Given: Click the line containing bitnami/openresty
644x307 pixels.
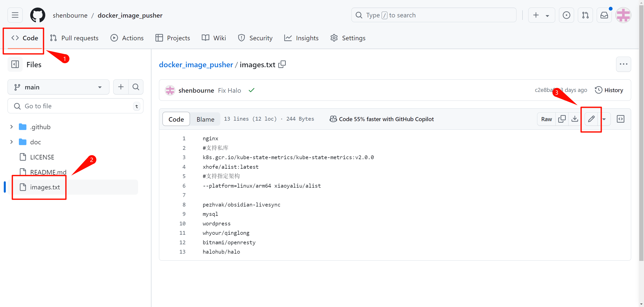Looking at the screenshot, I should [229, 243].
